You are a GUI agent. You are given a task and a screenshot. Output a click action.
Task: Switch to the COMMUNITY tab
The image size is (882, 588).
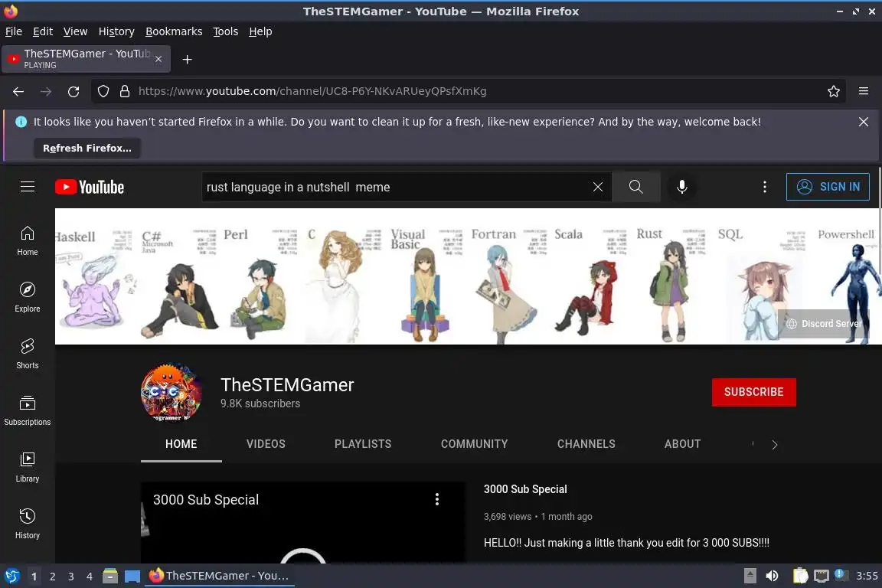coord(474,444)
